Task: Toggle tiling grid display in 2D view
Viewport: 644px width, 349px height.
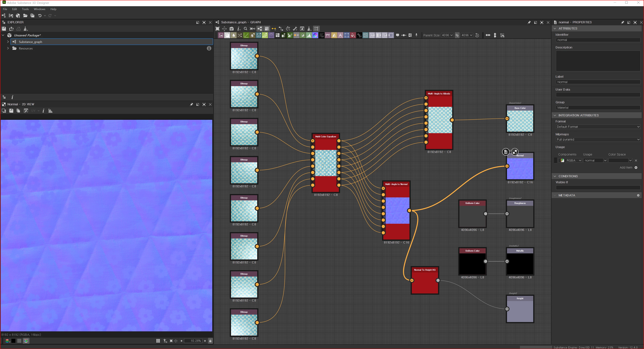Action: click(158, 341)
